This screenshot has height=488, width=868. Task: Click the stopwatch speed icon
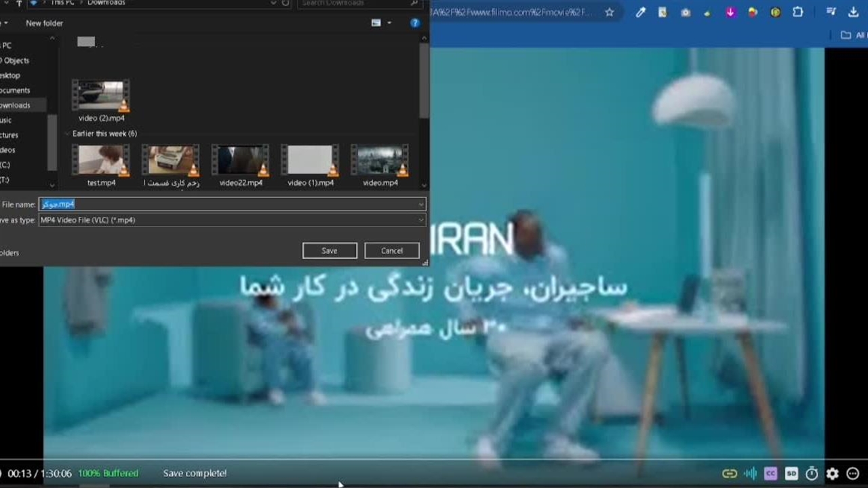coord(812,474)
